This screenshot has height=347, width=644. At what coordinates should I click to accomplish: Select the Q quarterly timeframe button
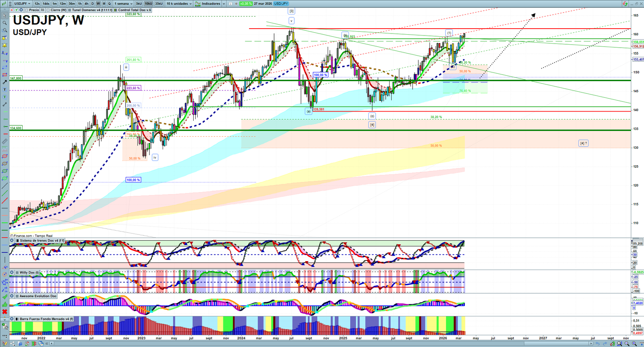[109, 4]
